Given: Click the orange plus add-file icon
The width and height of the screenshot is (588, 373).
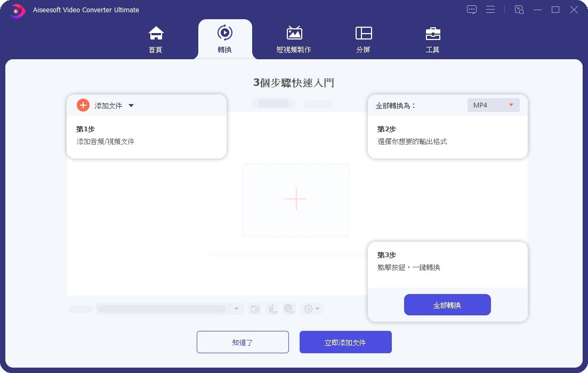Looking at the screenshot, I should (x=83, y=105).
